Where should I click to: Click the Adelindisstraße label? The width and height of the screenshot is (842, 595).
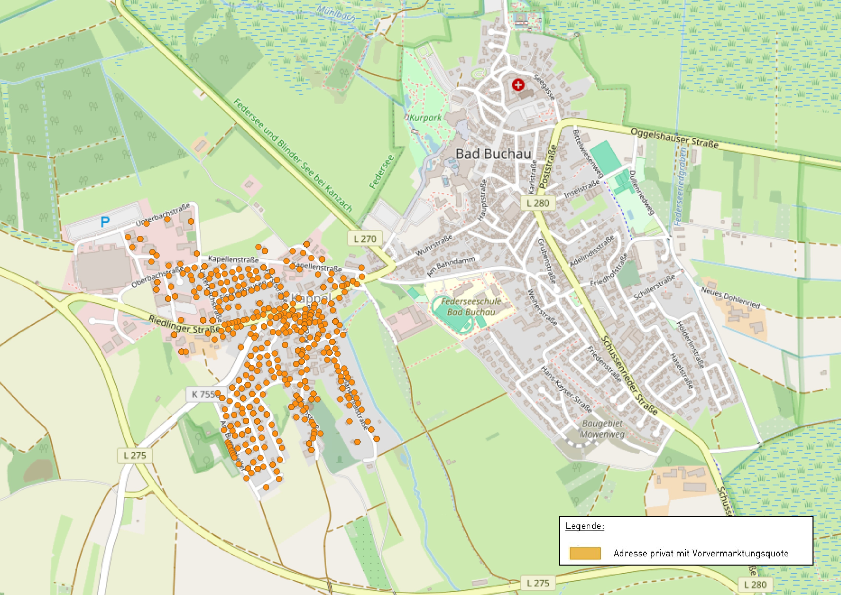tap(591, 251)
